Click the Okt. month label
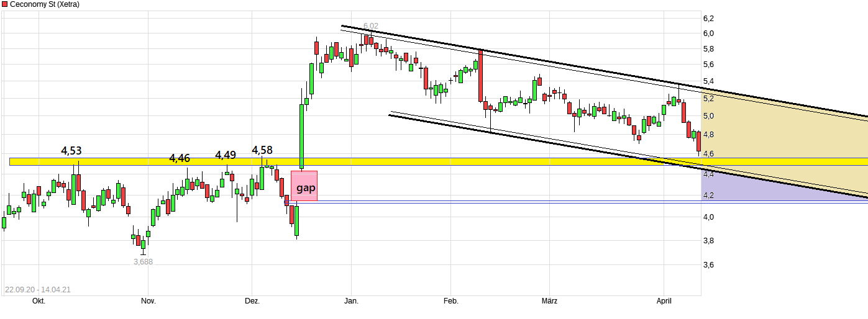The height and width of the screenshot is (319, 868). point(39,301)
